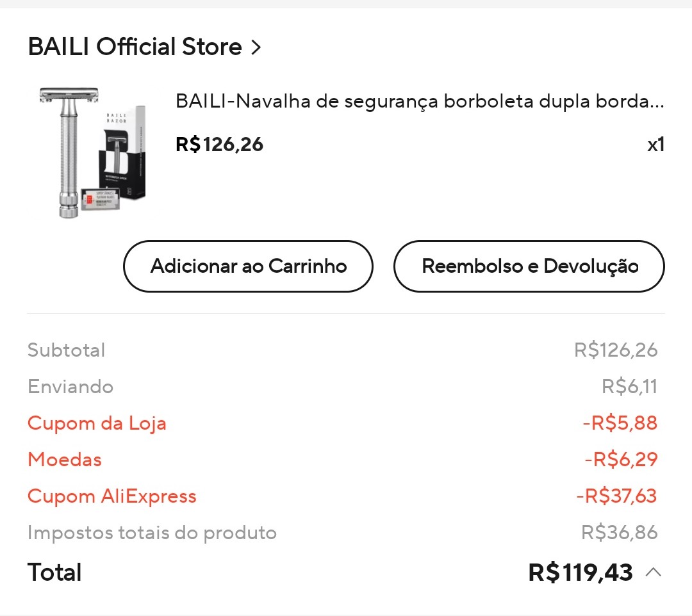Open the razor product thumbnail

coord(91,152)
